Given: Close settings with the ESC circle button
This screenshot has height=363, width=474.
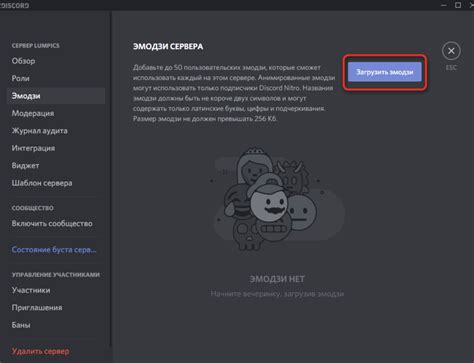Looking at the screenshot, I should tap(451, 51).
